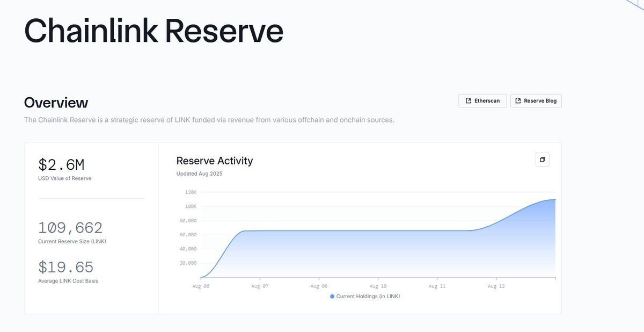
Task: Select the $2.6M reserve value
Action: 61,164
